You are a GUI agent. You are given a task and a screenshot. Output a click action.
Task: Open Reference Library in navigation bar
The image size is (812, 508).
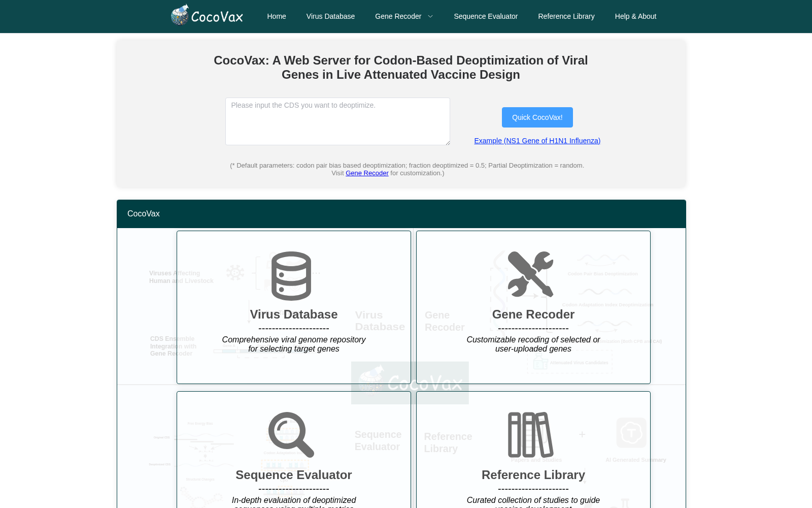[566, 16]
